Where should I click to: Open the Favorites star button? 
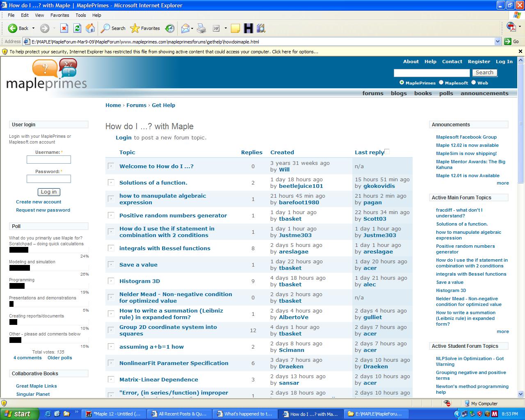tap(145, 28)
